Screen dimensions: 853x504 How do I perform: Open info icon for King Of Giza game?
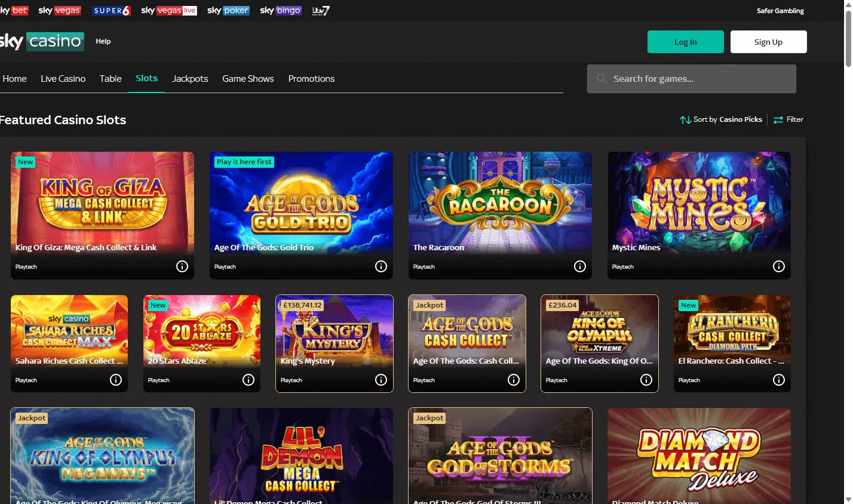[x=182, y=266]
